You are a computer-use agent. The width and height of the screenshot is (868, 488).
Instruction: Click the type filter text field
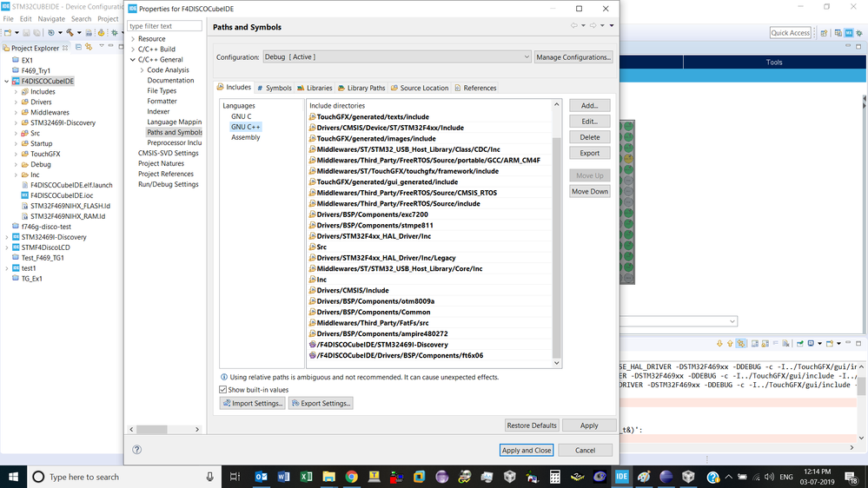point(164,26)
